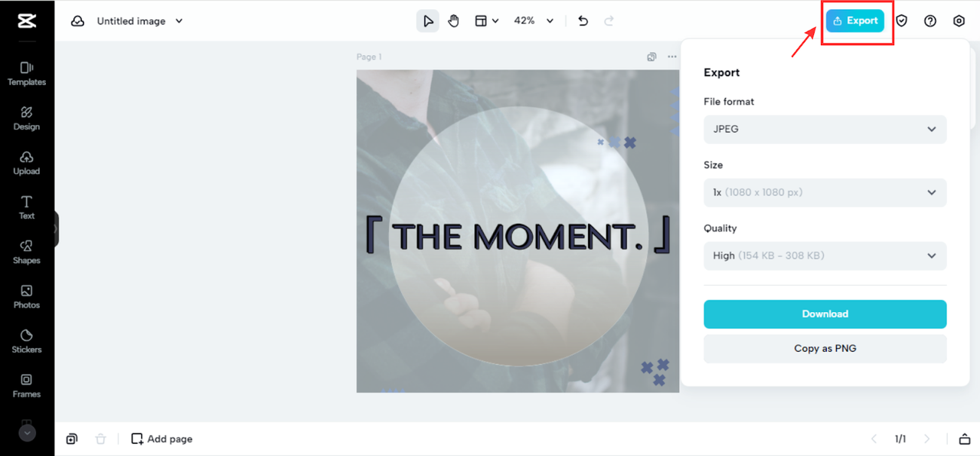Undo the last action
The image size is (980, 456).
pos(583,21)
